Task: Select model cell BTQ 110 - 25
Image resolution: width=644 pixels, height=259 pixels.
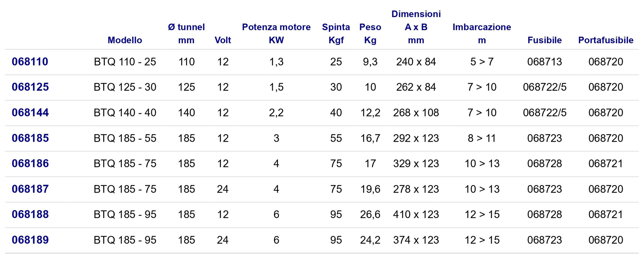Action: (x=125, y=62)
